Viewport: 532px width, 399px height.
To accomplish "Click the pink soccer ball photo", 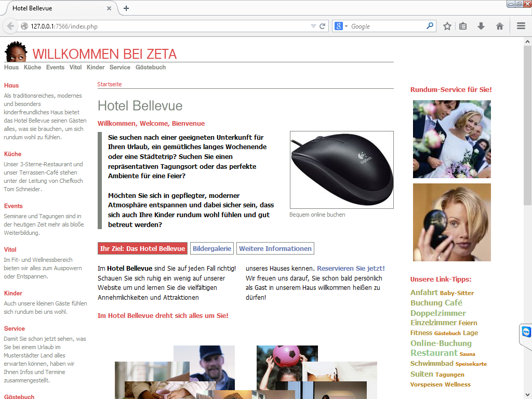I will [x=287, y=358].
